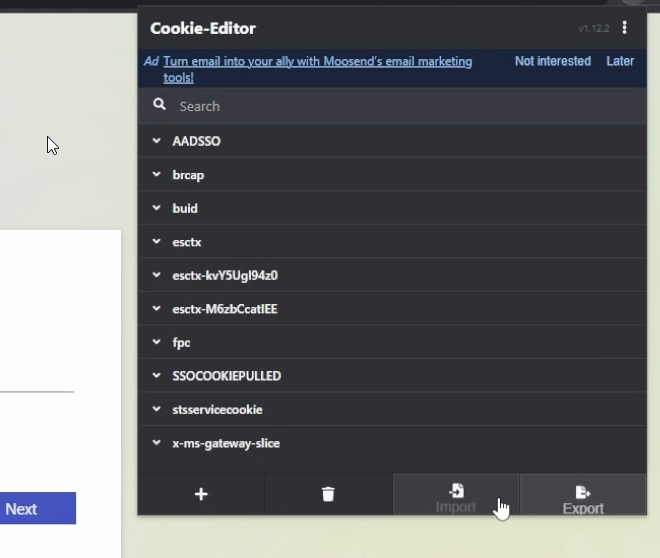Click the Export cookies button
The image size is (660, 558).
click(583, 496)
